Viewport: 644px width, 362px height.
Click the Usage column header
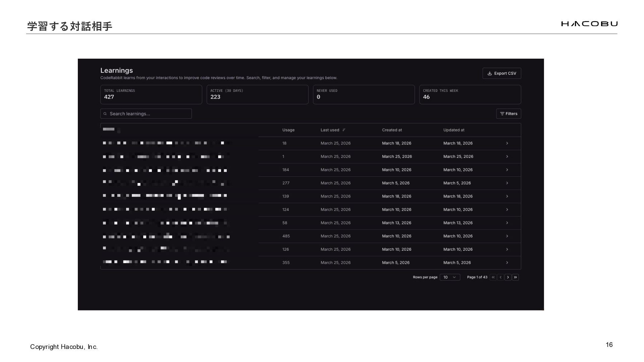pyautogui.click(x=288, y=130)
